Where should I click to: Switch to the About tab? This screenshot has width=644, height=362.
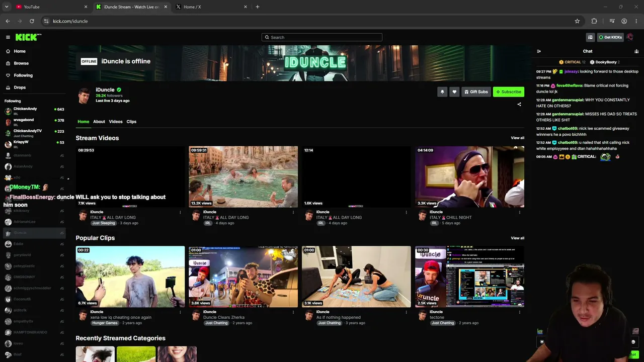[x=99, y=122]
